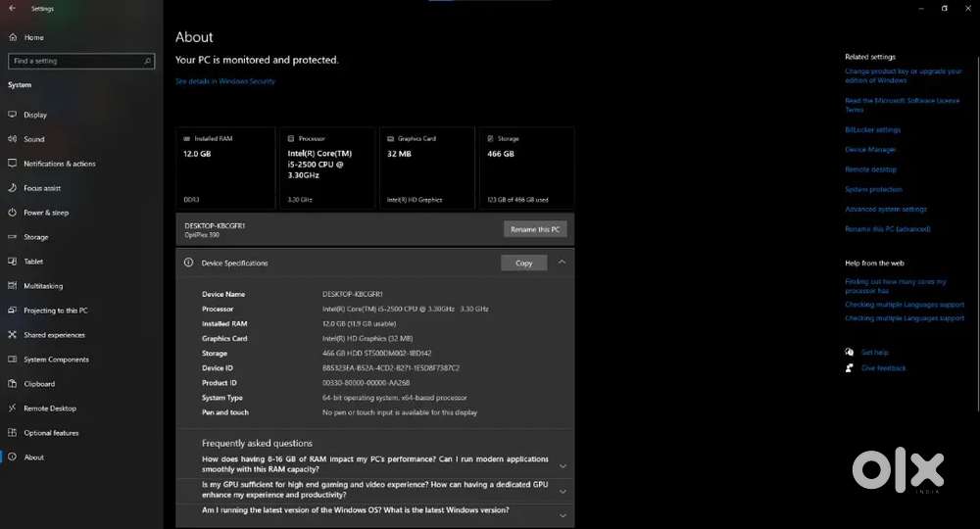Screen dimensions: 980x529
Task: Open Projecting to this PC via its icon
Action: [x=12, y=310]
